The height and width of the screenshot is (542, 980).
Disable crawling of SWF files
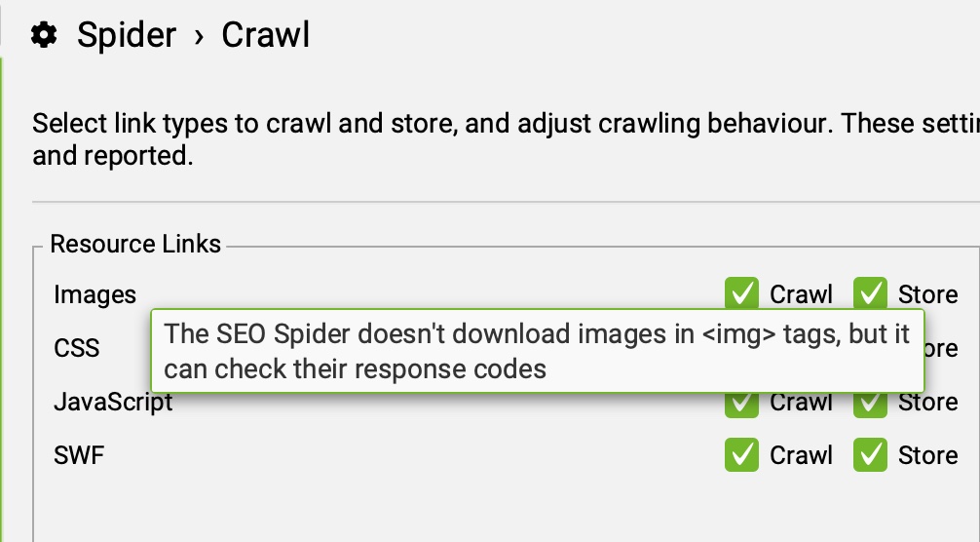pyautogui.click(x=741, y=455)
